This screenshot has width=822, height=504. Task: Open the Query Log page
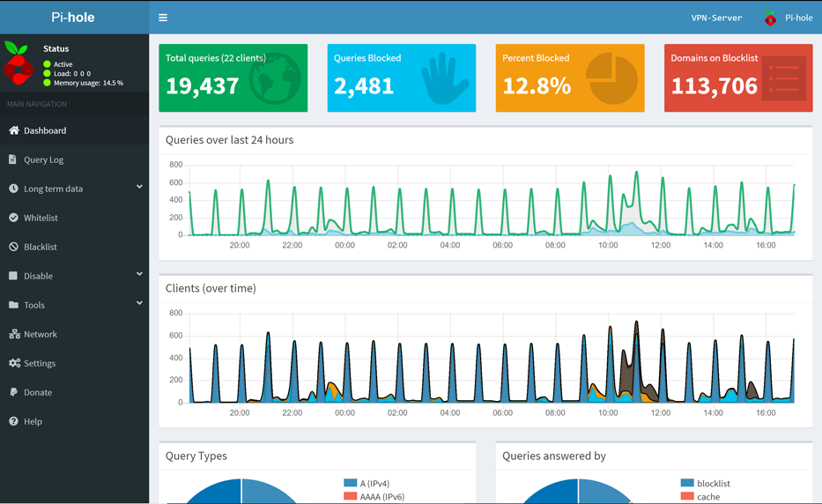pyautogui.click(x=74, y=159)
